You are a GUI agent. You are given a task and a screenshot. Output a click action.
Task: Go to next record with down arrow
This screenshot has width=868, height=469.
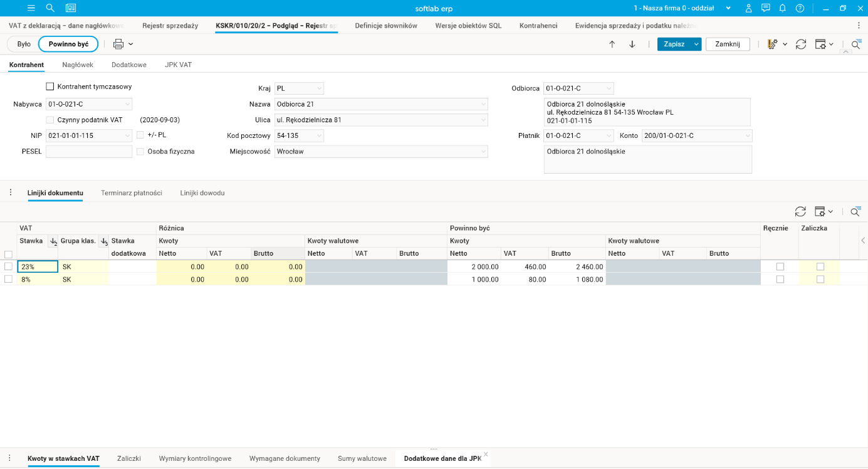pyautogui.click(x=632, y=44)
